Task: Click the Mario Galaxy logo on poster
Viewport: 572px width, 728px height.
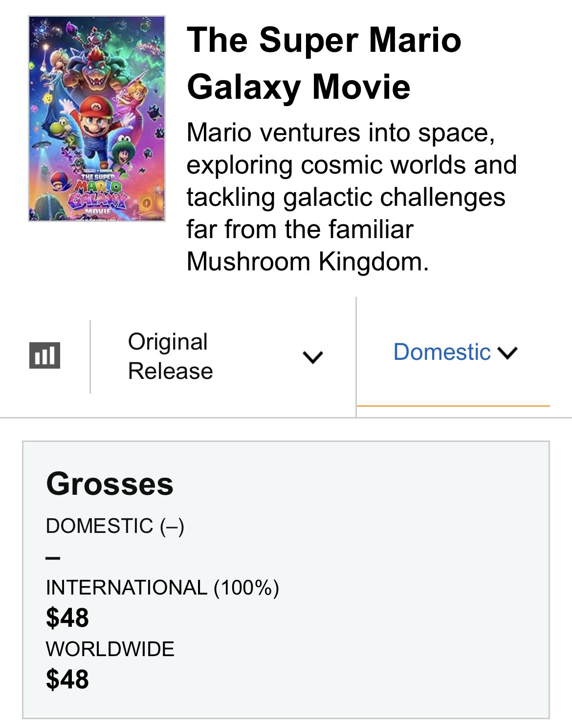Action: pyautogui.click(x=98, y=193)
